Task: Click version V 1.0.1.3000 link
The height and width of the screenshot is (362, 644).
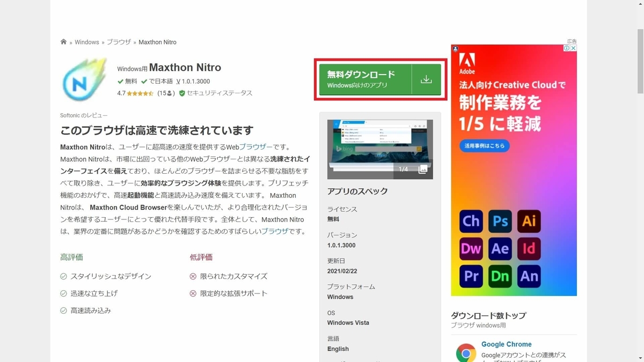Action: click(193, 82)
